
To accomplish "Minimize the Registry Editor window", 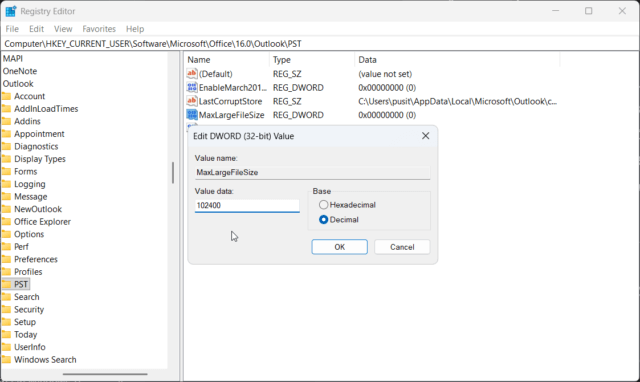I will click(x=556, y=11).
